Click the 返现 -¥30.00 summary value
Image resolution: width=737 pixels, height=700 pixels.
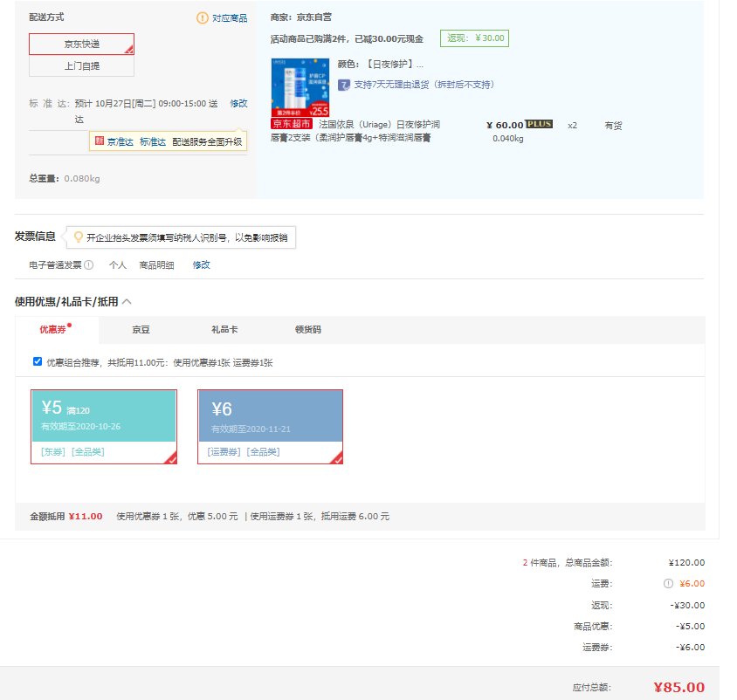[687, 605]
